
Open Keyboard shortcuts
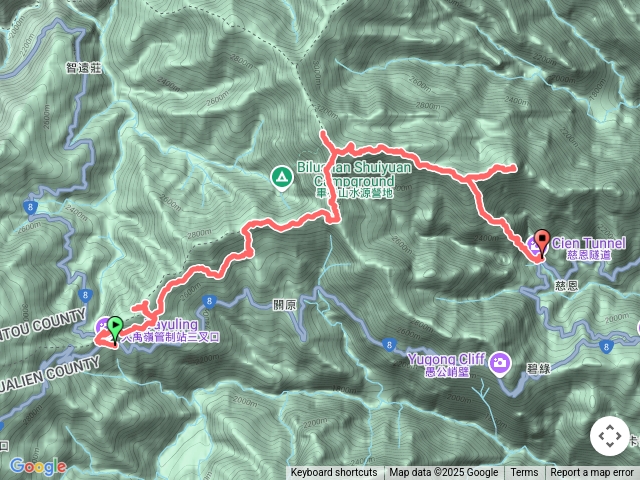[334, 473]
